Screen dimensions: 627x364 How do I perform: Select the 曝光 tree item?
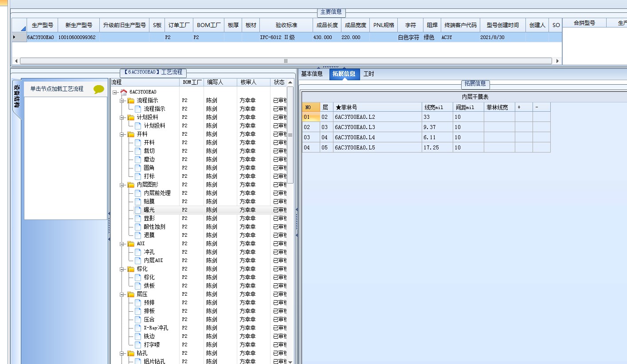click(149, 210)
